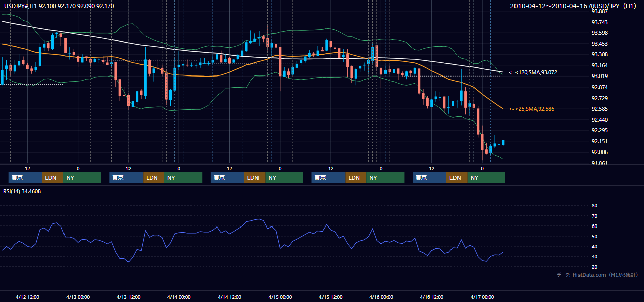Click the 93.308 price axis label
The height and width of the screenshot is (302, 644).
[599, 55]
